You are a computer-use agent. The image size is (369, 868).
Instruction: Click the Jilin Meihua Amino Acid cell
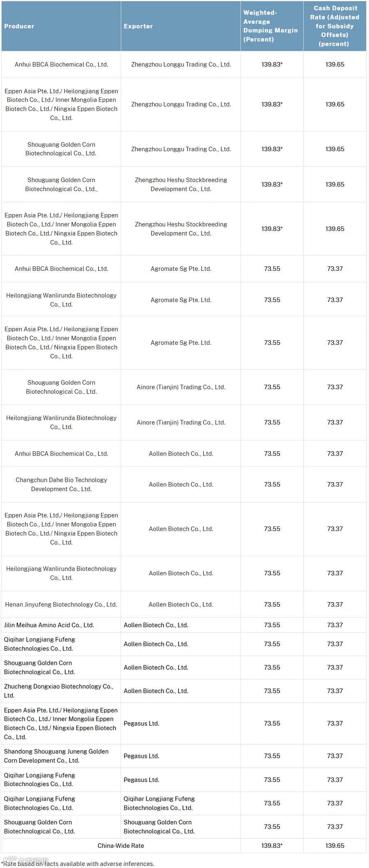click(61, 625)
